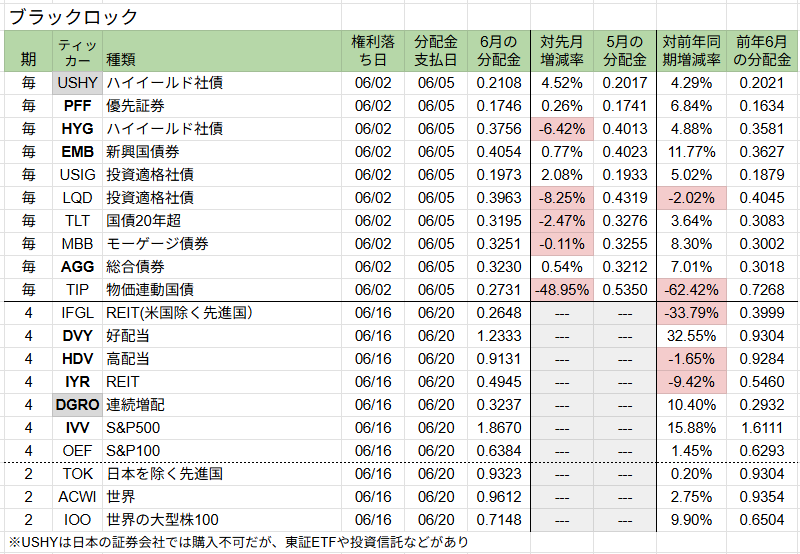Click the red -48.95% cell in TIP row
Image resolution: width=800 pixels, height=554 pixels.
click(x=561, y=289)
